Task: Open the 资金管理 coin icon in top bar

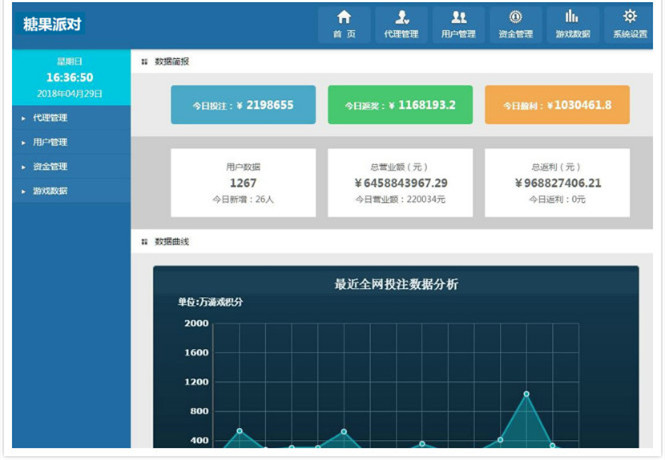Action: click(515, 18)
